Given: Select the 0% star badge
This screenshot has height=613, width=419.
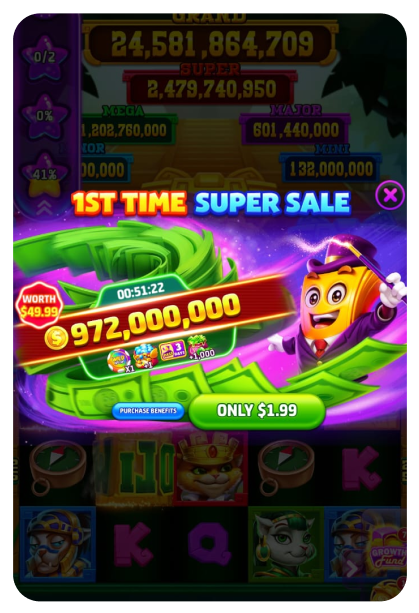Looking at the screenshot, I should pyautogui.click(x=45, y=116).
